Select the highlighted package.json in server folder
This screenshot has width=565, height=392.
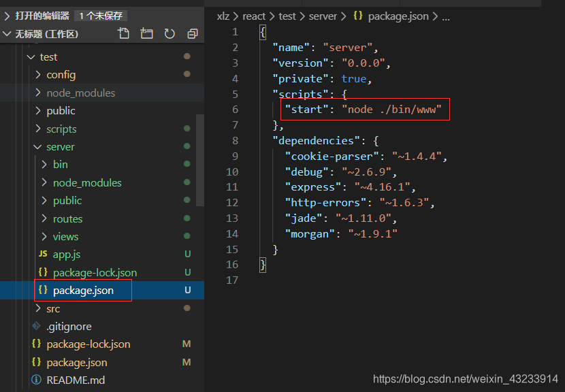pyautogui.click(x=83, y=291)
